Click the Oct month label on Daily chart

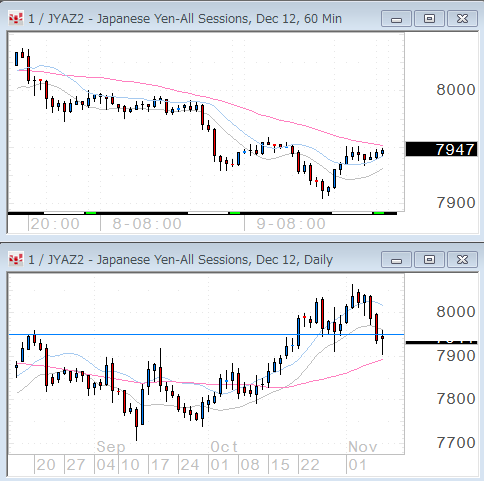tap(224, 447)
